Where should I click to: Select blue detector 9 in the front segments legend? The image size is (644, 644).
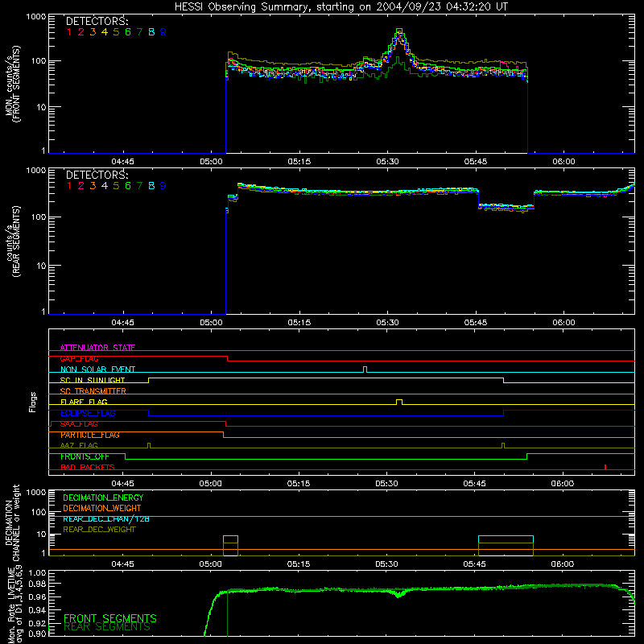click(163, 32)
